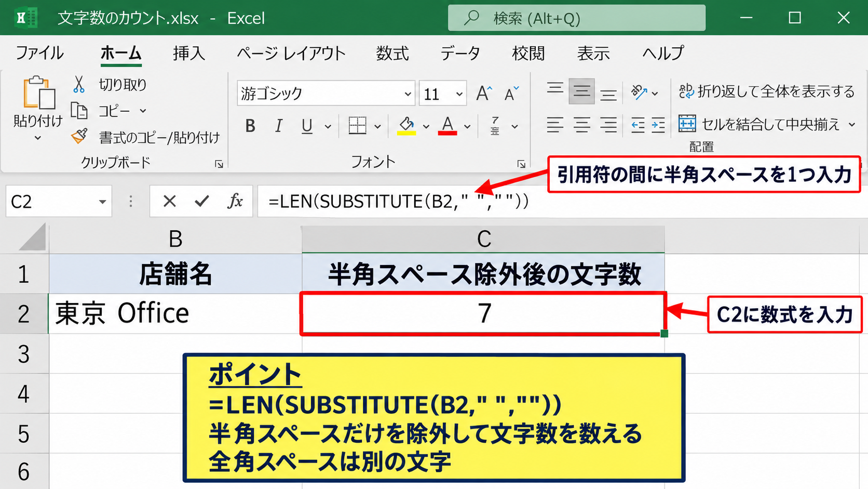Click the phonetic guide (furigana) icon
The image size is (868, 489).
click(x=495, y=126)
